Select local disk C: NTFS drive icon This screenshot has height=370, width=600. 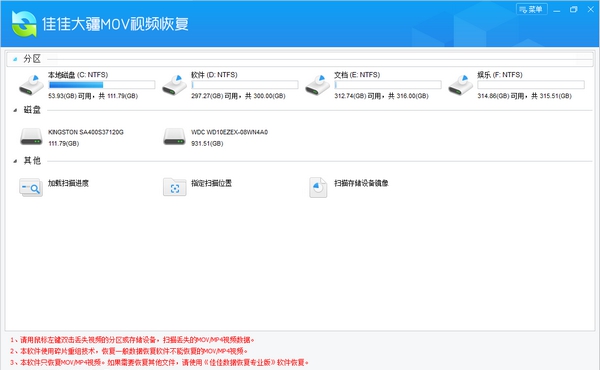coord(31,85)
